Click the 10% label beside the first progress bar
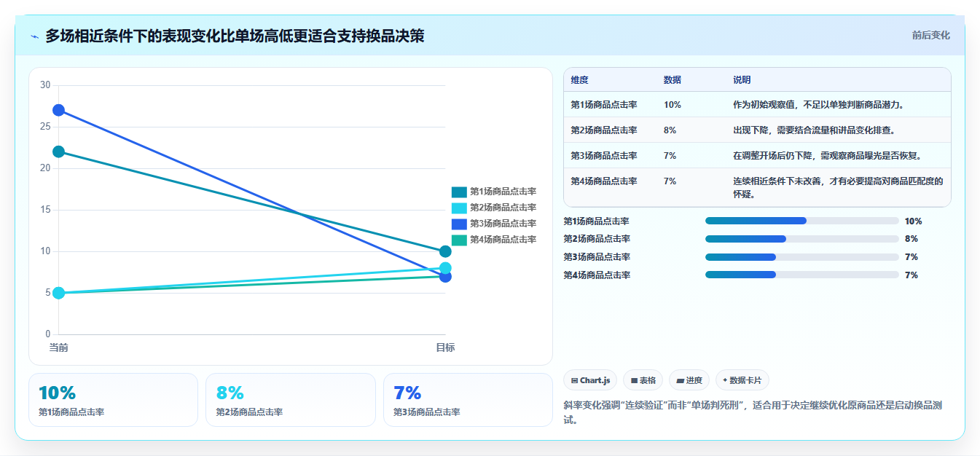 (913, 221)
